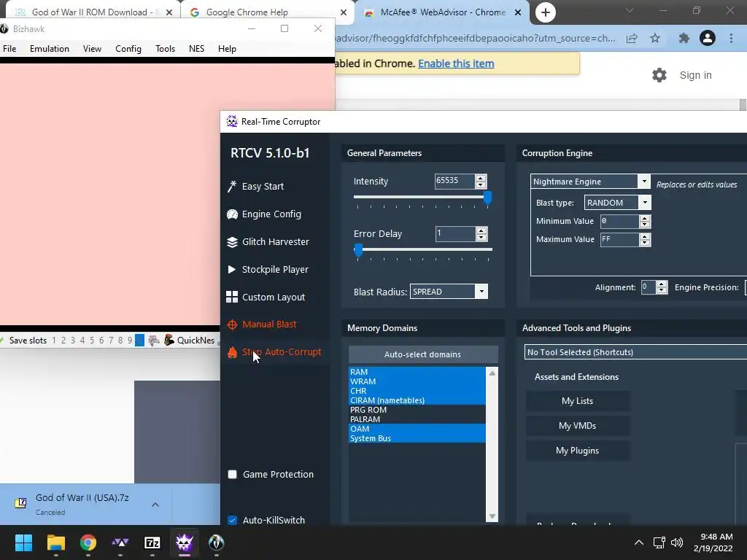The width and height of the screenshot is (747, 560).
Task: Click the Intensity slider handle
Action: click(x=487, y=197)
